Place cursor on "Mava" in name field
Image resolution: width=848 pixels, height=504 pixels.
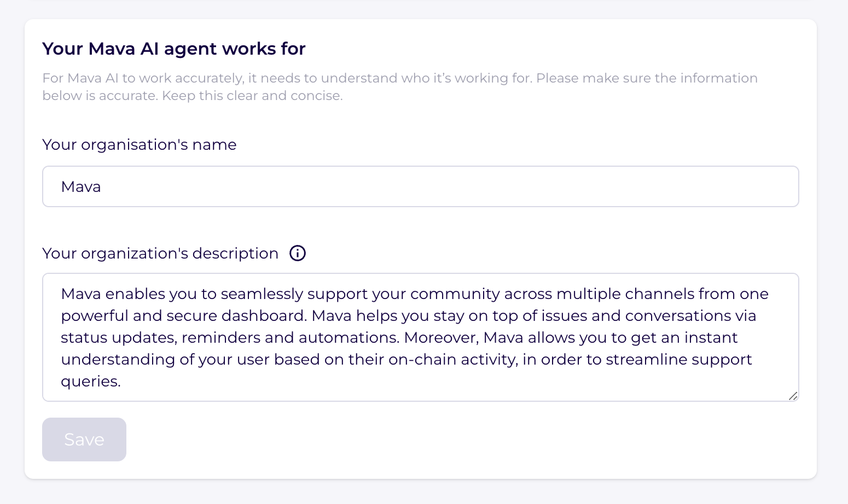pyautogui.click(x=81, y=187)
